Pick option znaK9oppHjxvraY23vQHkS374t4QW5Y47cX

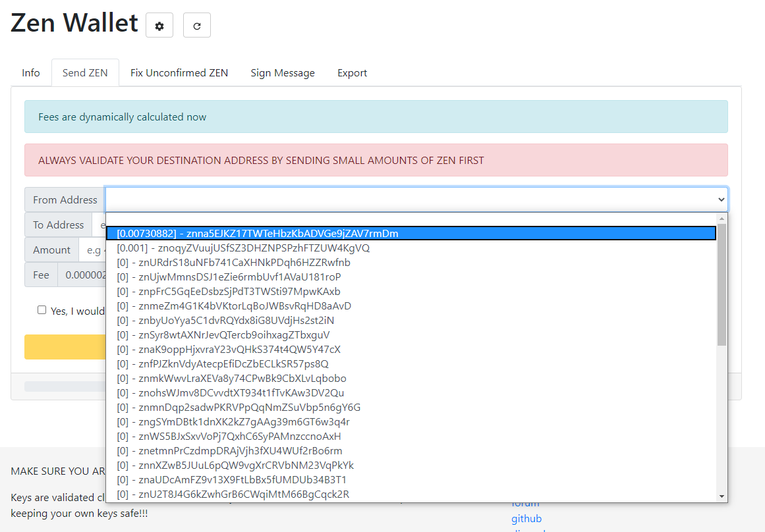(411, 349)
